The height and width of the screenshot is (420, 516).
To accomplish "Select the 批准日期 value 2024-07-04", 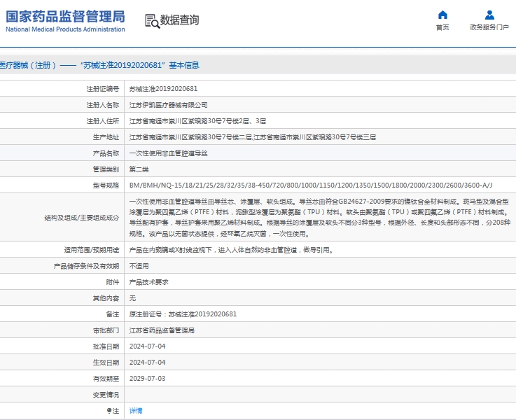I will tap(147, 346).
